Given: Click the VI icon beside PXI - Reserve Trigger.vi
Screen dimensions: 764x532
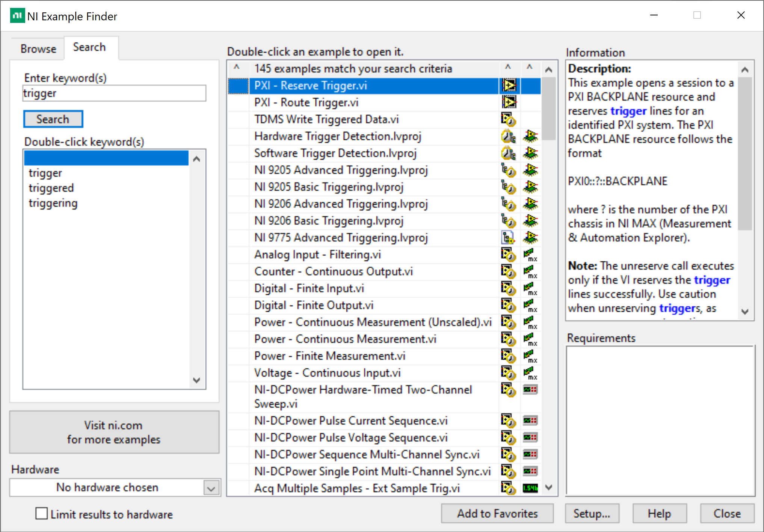Looking at the screenshot, I should coord(509,86).
